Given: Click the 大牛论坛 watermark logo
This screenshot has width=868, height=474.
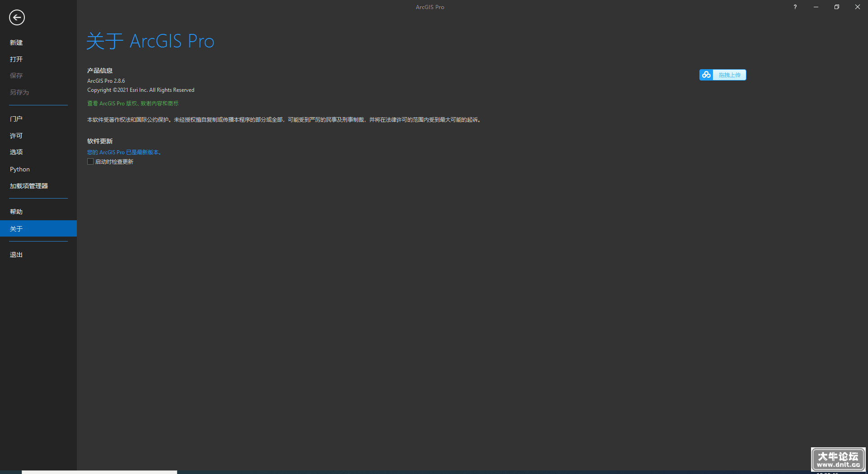Looking at the screenshot, I should point(838,459).
